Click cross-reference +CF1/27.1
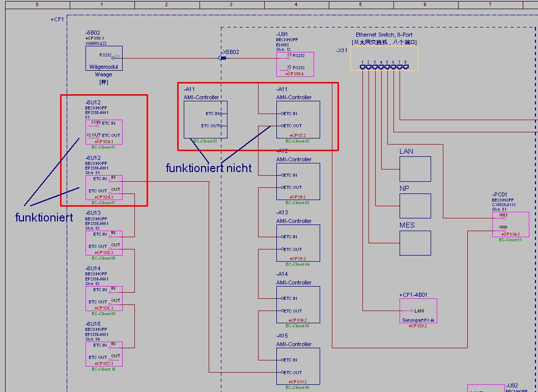 pyautogui.click(x=104, y=363)
